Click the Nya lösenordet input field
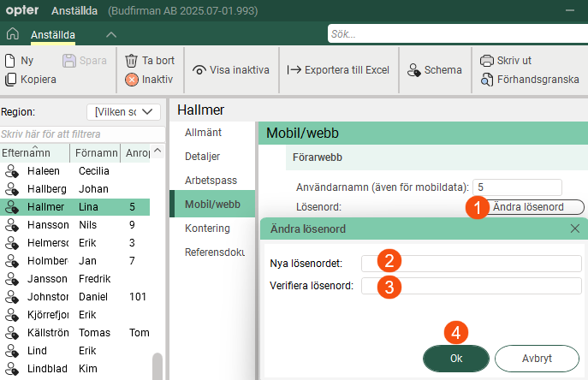The width and height of the screenshot is (588, 380). pos(471,263)
